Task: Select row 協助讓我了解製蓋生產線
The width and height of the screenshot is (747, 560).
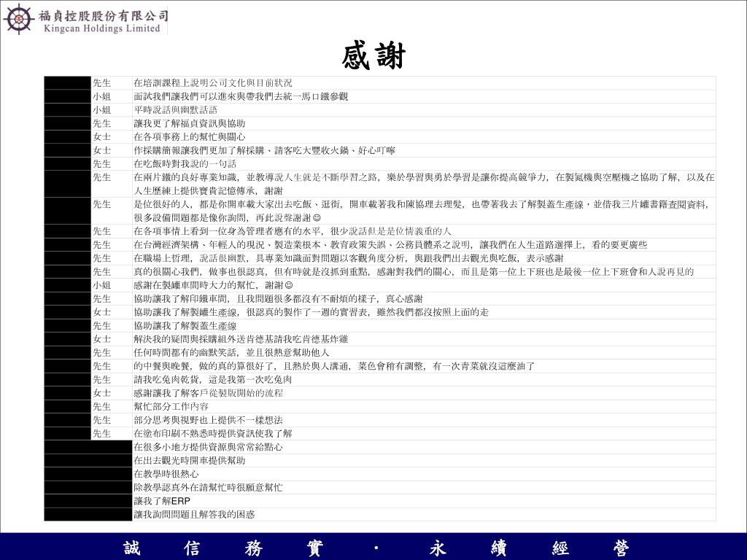Action: (x=380, y=326)
